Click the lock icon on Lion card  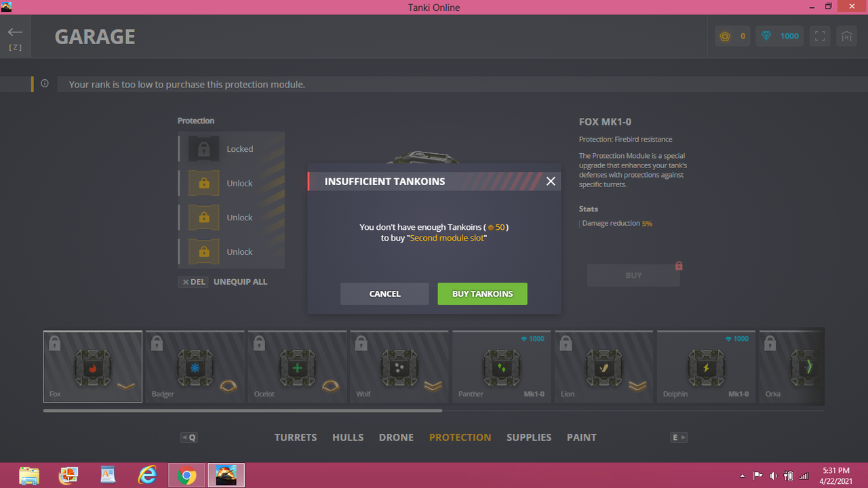(x=567, y=343)
